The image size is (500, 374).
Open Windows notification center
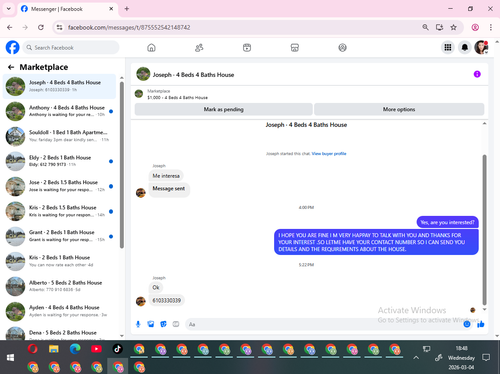tap(486, 358)
